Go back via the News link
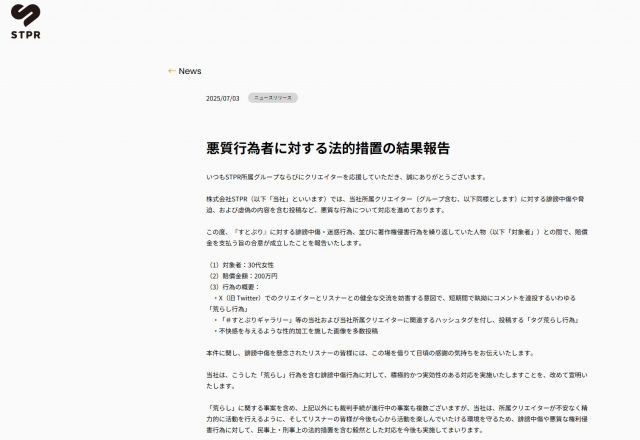The width and height of the screenshot is (640, 440). [185, 71]
